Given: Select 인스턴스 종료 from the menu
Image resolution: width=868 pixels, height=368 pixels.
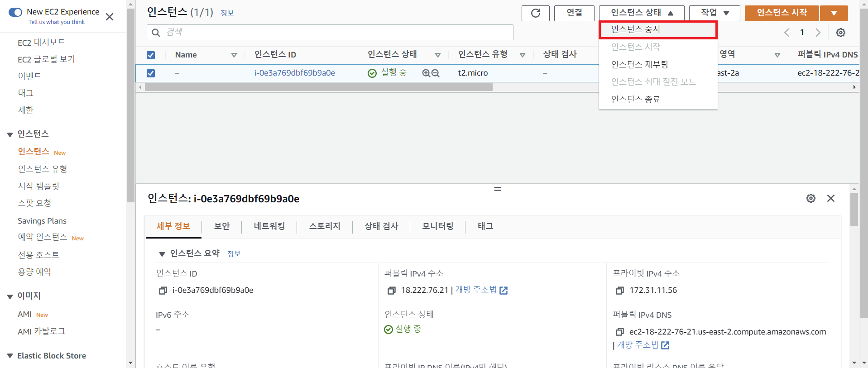Looking at the screenshot, I should pyautogui.click(x=658, y=99).
